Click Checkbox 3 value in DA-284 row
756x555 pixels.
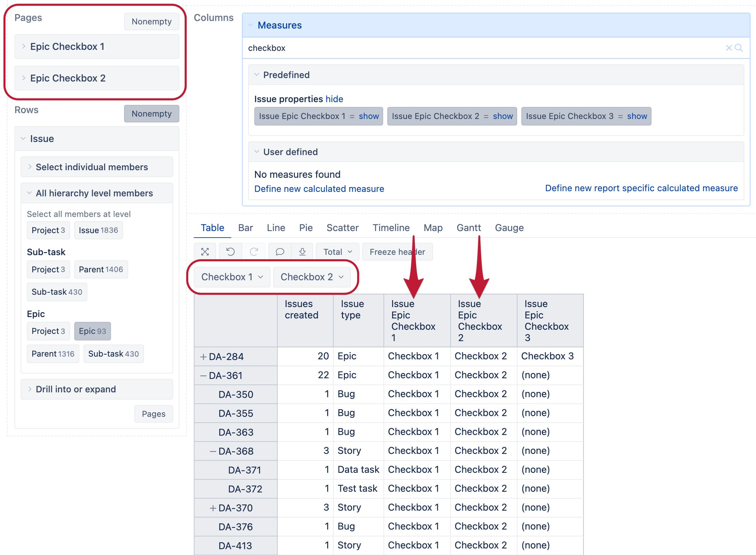coord(550,356)
